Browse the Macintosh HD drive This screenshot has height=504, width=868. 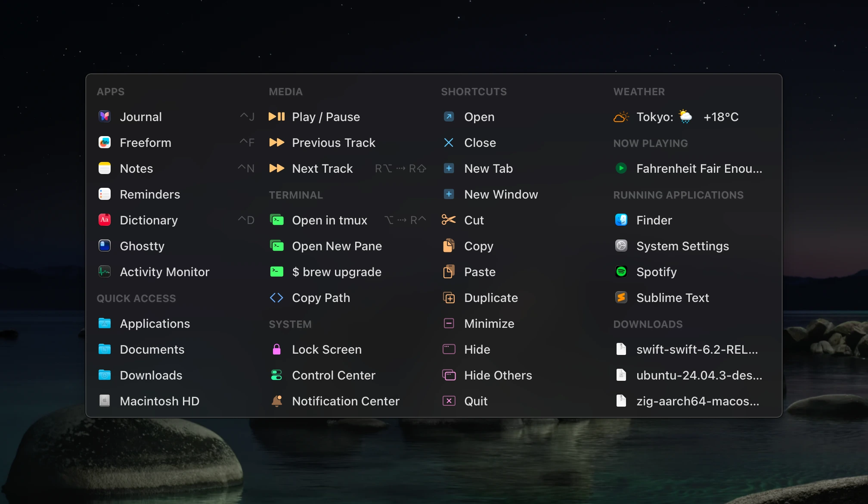160,401
